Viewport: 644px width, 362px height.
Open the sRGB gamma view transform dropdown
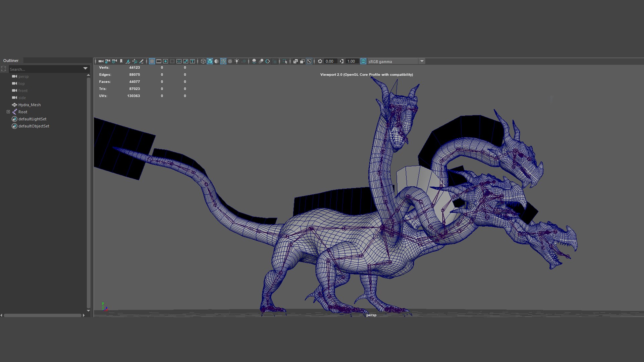pyautogui.click(x=396, y=61)
